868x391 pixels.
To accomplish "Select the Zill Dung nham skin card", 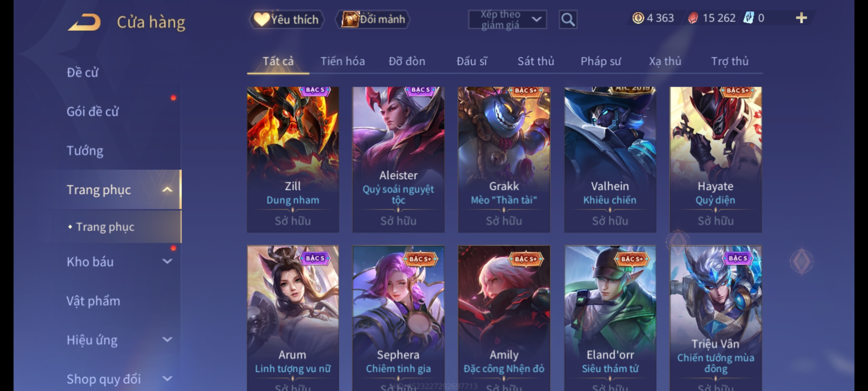I will click(x=293, y=160).
